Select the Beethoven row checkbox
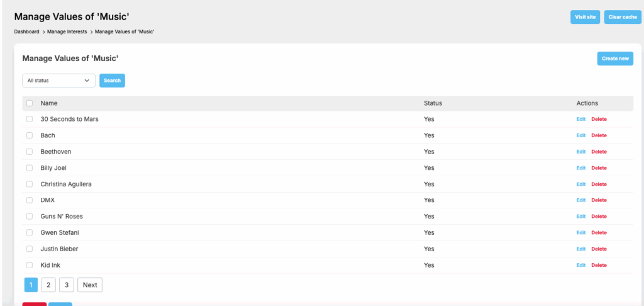Screen dimensions: 644x306 coord(29,152)
